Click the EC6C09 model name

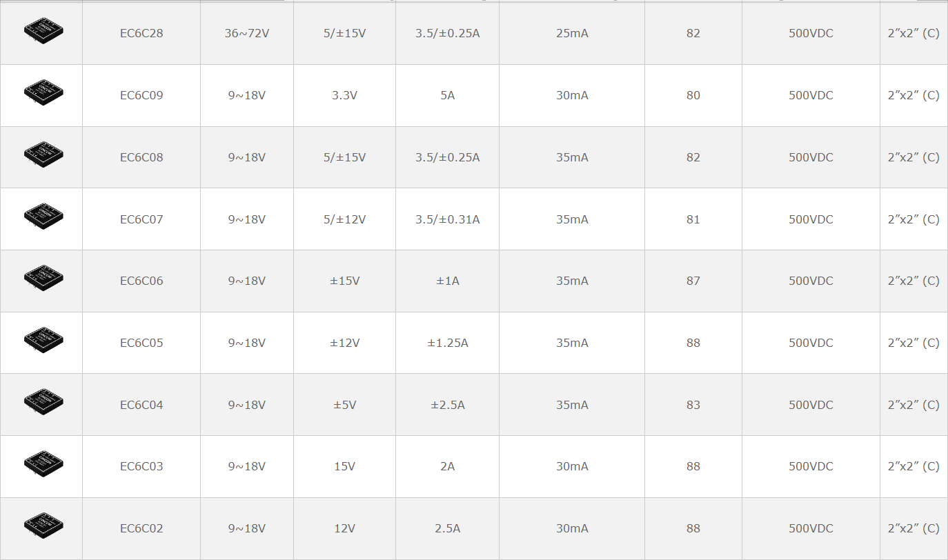click(141, 95)
